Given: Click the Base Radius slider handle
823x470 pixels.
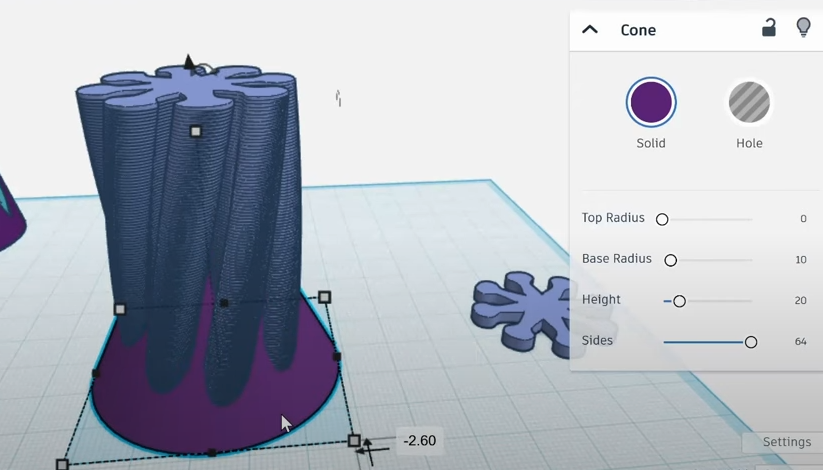Looking at the screenshot, I should (670, 260).
